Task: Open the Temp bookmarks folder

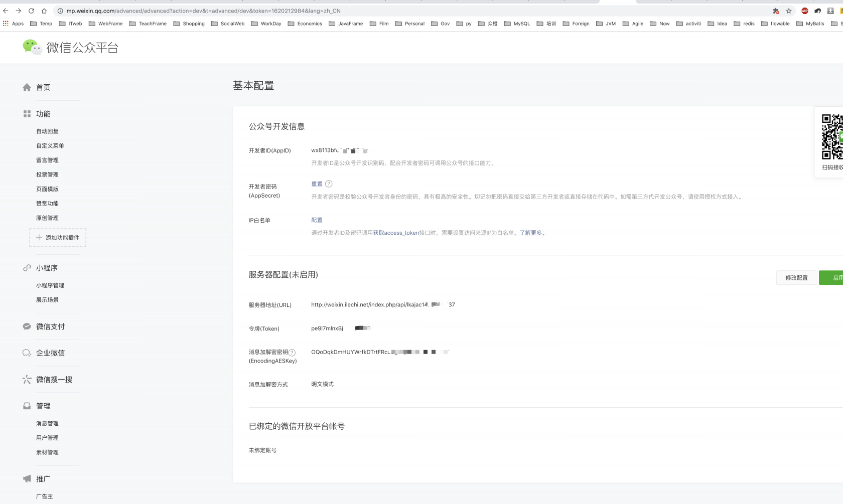Action: click(41, 24)
